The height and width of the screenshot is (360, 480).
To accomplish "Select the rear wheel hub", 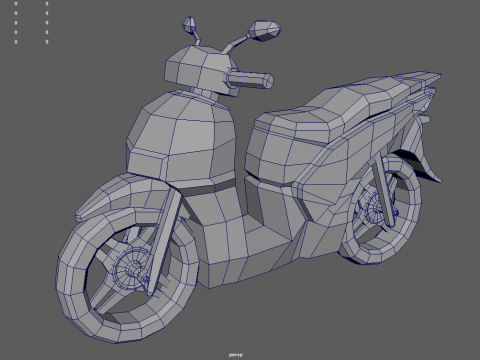I will 376,207.
